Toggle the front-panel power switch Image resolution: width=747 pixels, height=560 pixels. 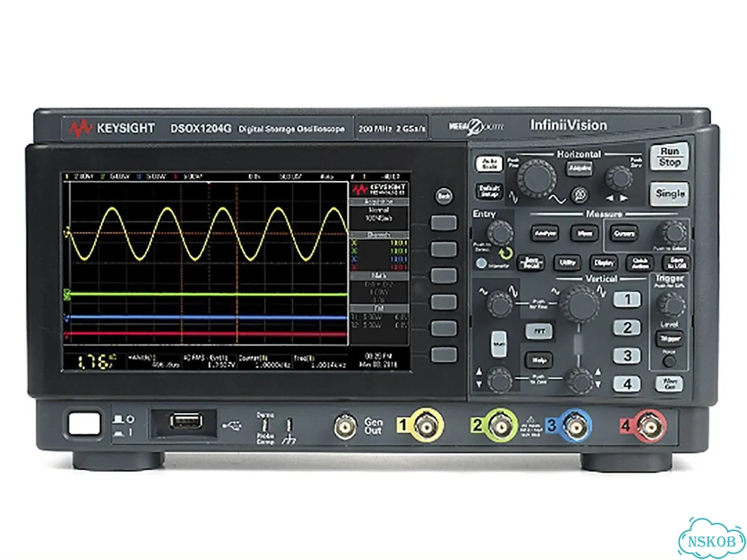coord(85,422)
